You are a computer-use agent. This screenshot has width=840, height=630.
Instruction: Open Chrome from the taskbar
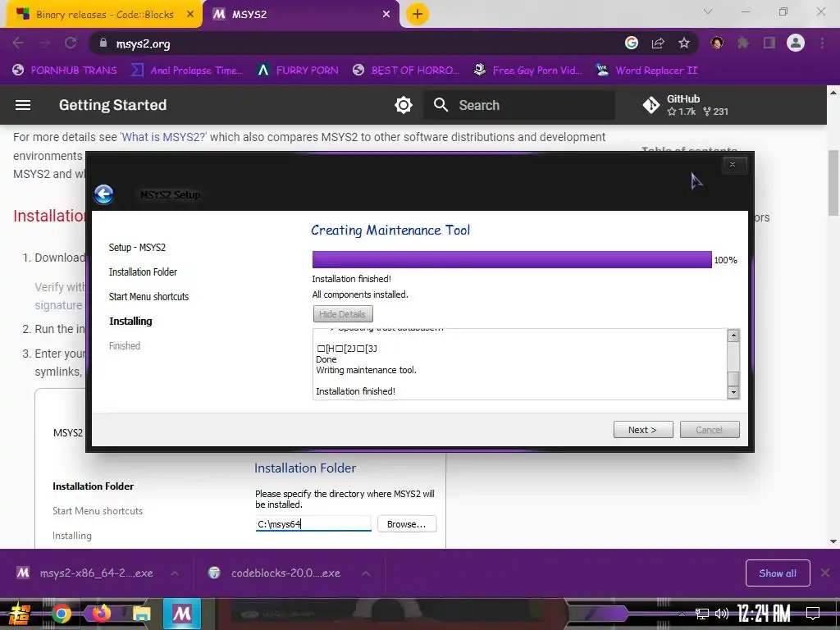(x=61, y=614)
